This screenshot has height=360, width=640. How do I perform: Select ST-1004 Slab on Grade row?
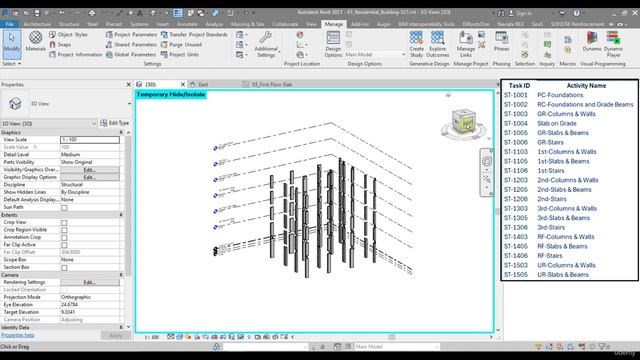click(569, 123)
